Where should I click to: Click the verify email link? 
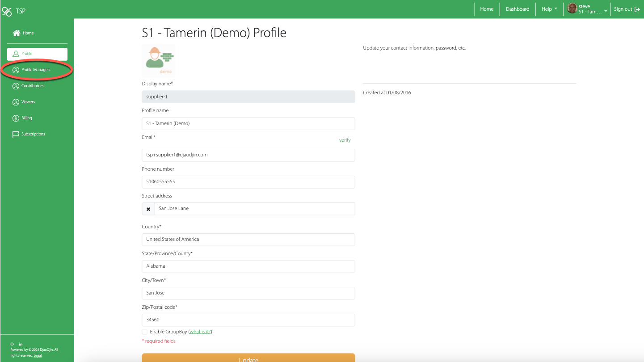[345, 140]
